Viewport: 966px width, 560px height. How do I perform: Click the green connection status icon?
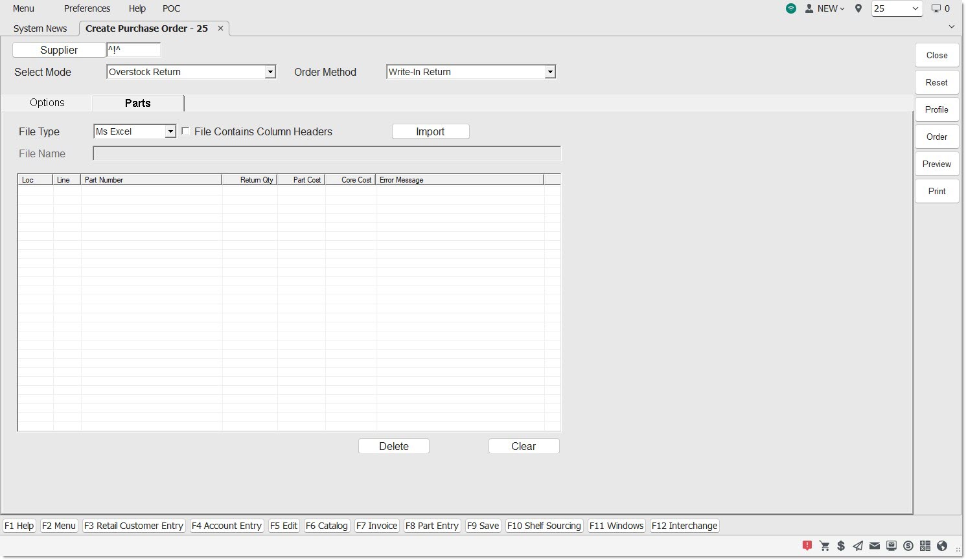[791, 8]
